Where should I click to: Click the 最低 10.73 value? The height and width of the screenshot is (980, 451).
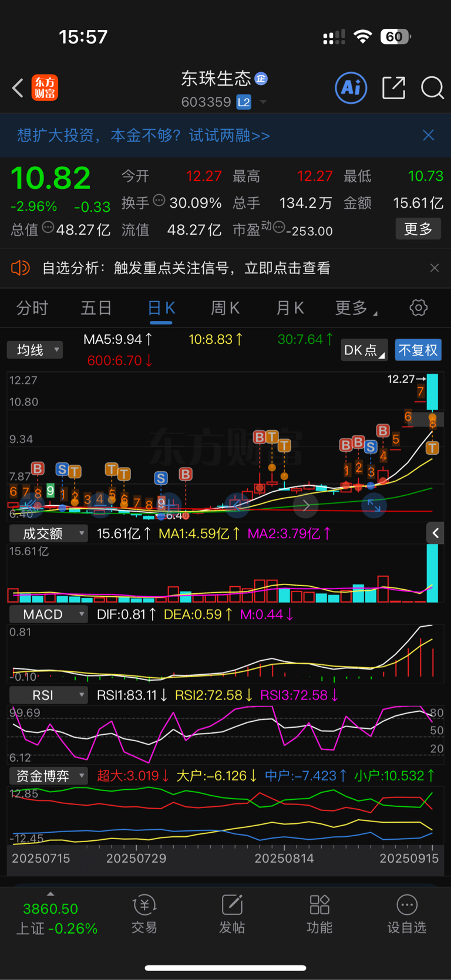426,176
